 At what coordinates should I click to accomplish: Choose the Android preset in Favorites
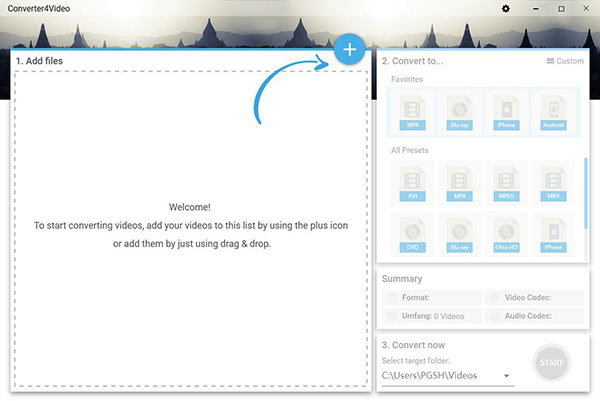pyautogui.click(x=553, y=112)
